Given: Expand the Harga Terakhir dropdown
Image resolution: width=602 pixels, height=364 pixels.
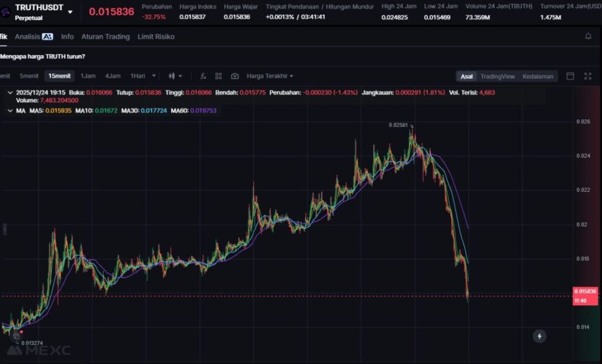Looking at the screenshot, I should point(269,76).
